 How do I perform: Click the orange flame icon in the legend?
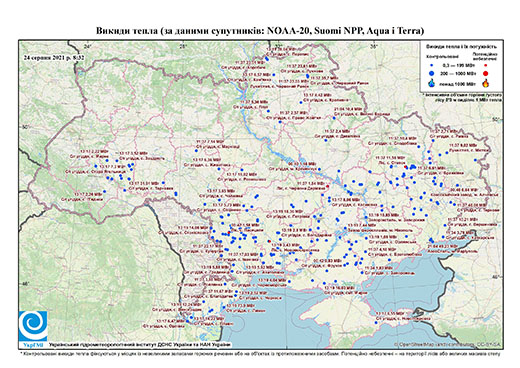[486, 83]
